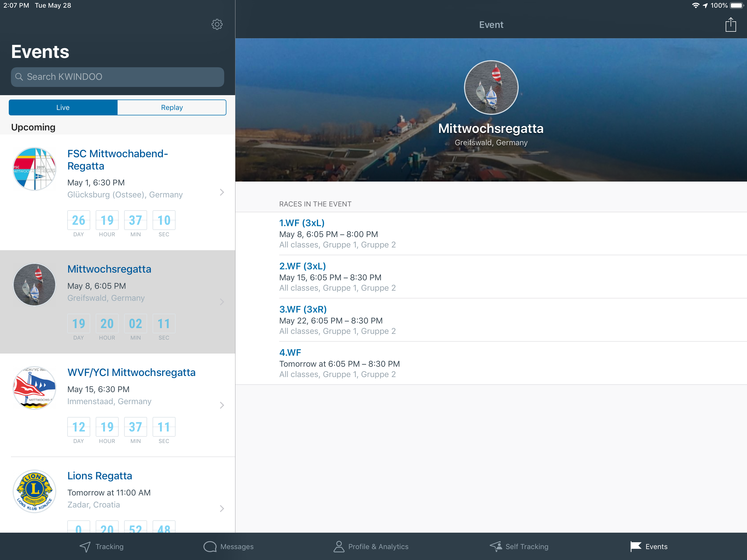Image resolution: width=747 pixels, height=560 pixels.
Task: Select race 4.WF tomorrow
Action: [290, 353]
